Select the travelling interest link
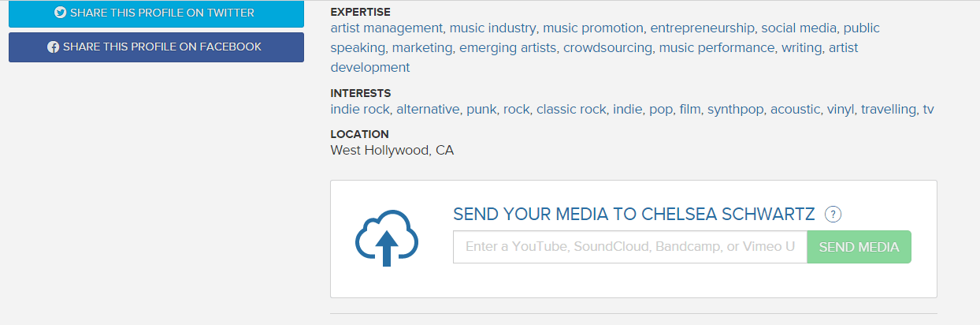 (x=889, y=110)
